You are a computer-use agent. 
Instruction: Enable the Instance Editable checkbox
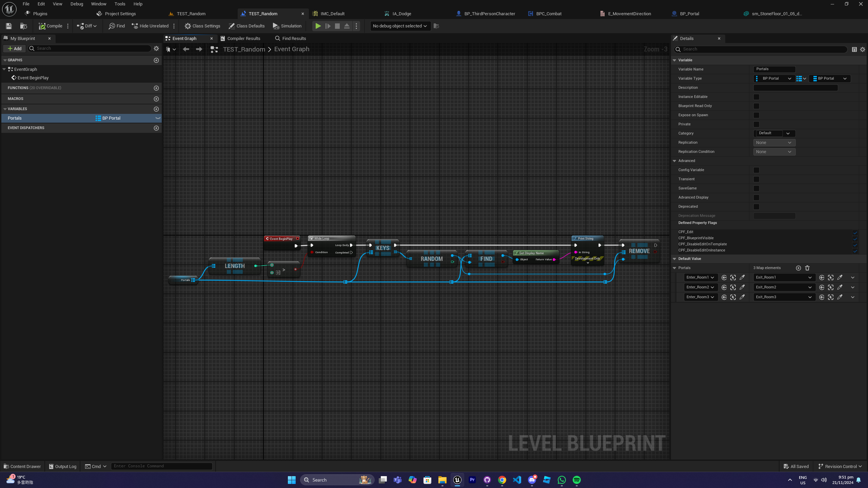(756, 97)
